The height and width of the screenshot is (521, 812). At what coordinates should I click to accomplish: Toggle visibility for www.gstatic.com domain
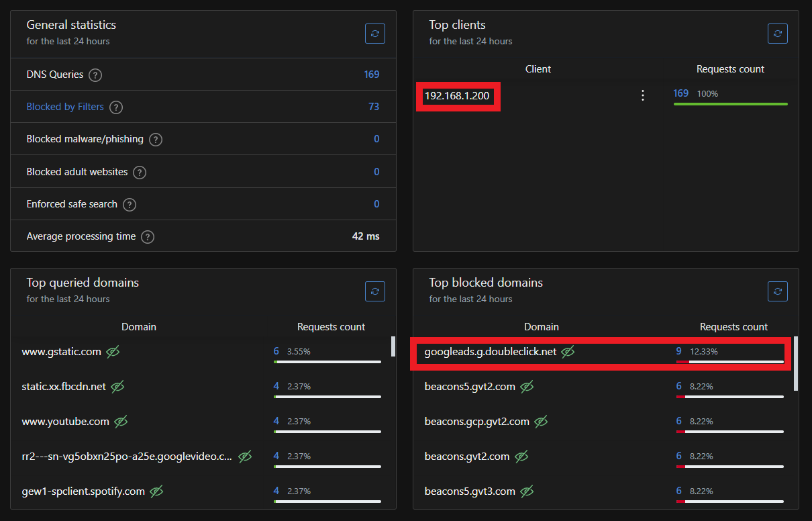(x=111, y=351)
